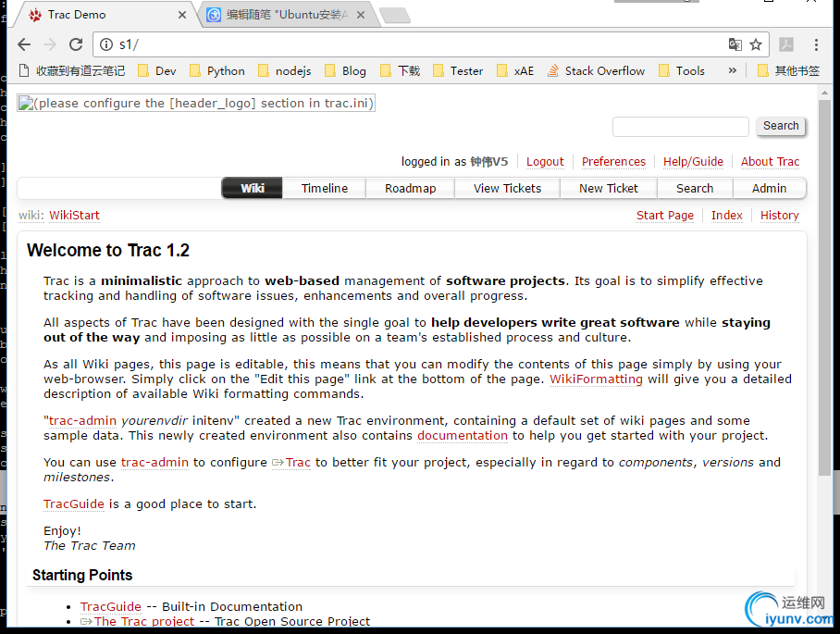Click the scrollbar up arrow
Screen dimensions: 840x634
coord(824,93)
